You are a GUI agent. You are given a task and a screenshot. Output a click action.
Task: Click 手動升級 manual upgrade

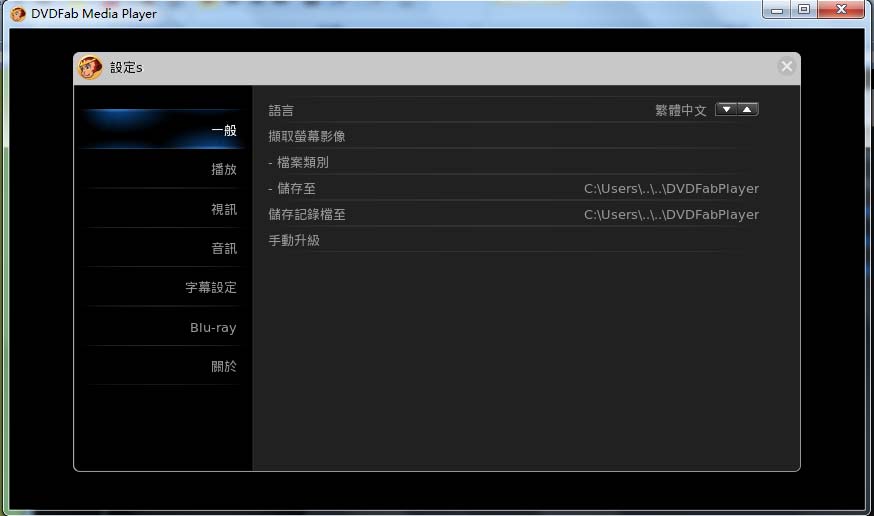pyautogui.click(x=294, y=240)
